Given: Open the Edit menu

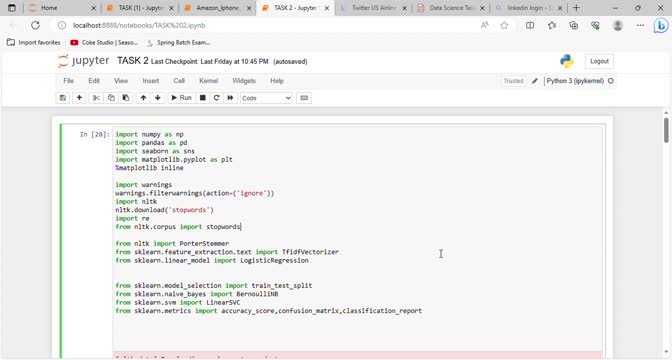Looking at the screenshot, I should pos(94,81).
